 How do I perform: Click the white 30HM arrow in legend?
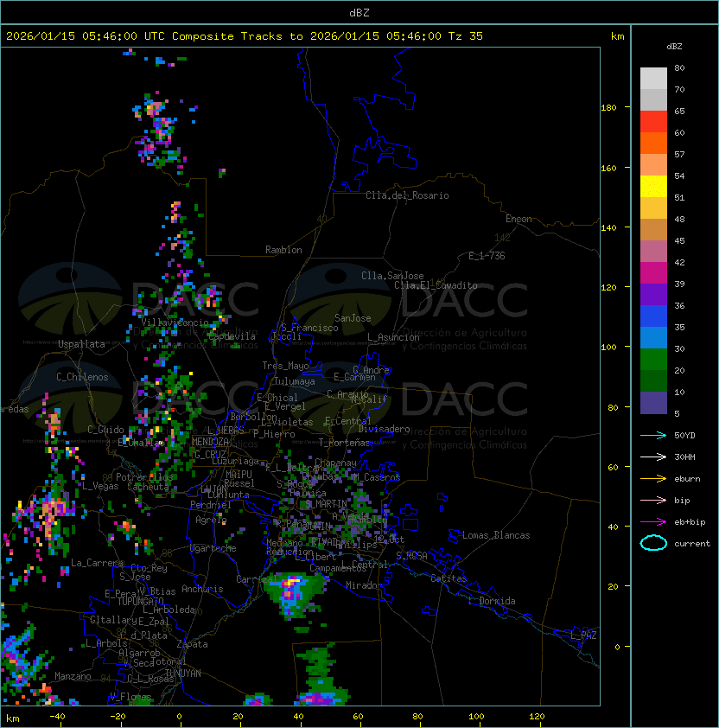[x=653, y=457]
